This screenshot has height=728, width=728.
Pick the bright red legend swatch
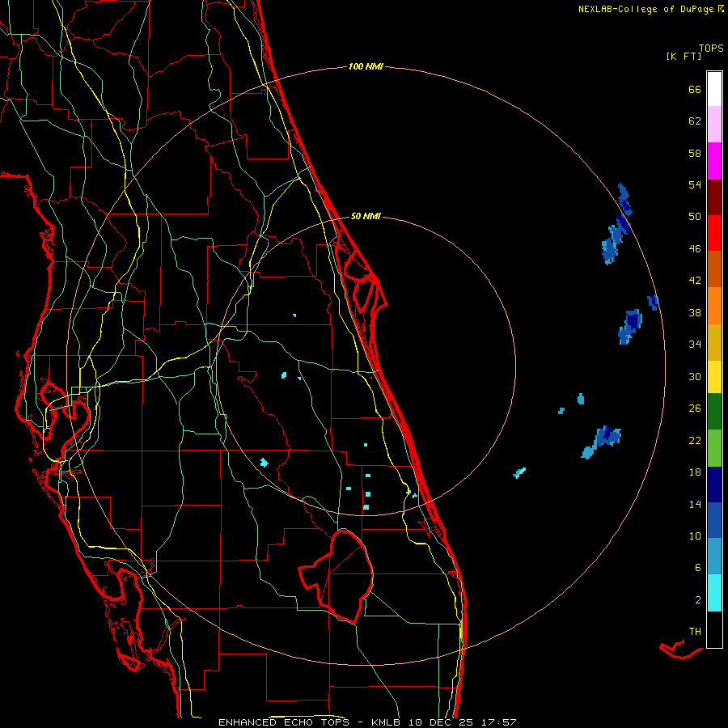[714, 233]
